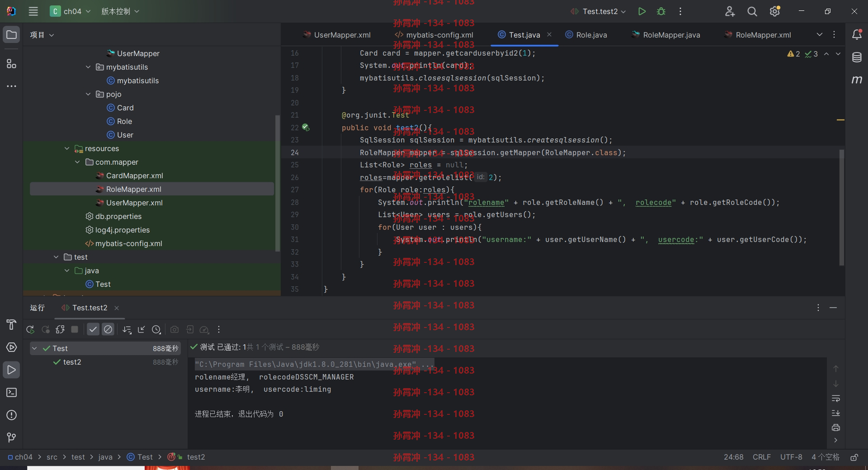Screen dimensions: 868x470
Task: Open the Services tool window
Action: tap(11, 347)
